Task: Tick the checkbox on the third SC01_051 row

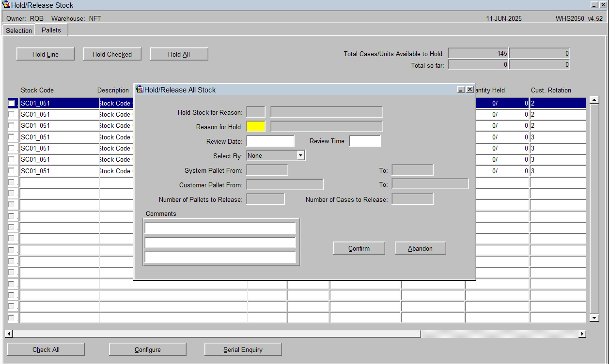Action: coord(12,125)
